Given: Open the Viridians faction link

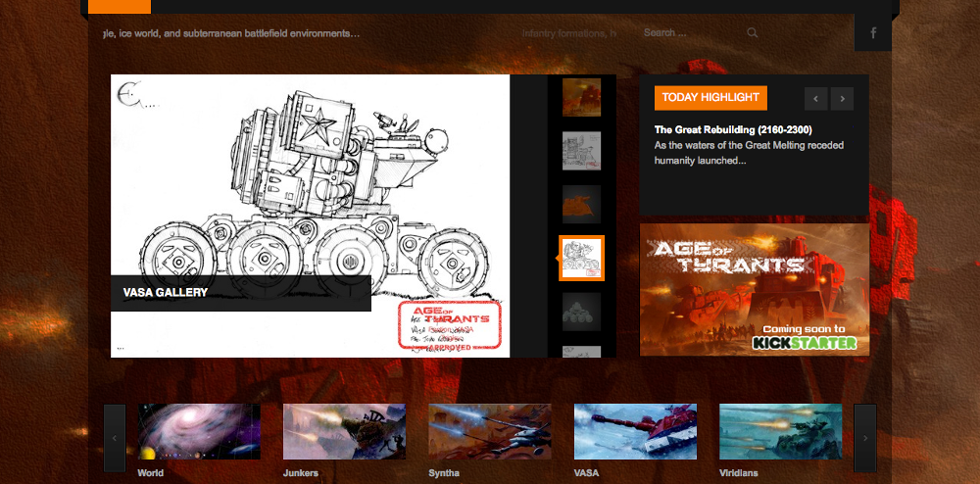Looking at the screenshot, I should click(738, 473).
